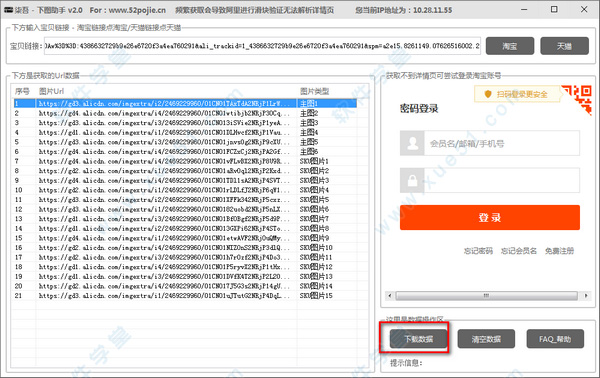Screen dimensions: 600x378
Task: Select row 11 with type SKU图片5
Action: [x=185, y=200]
